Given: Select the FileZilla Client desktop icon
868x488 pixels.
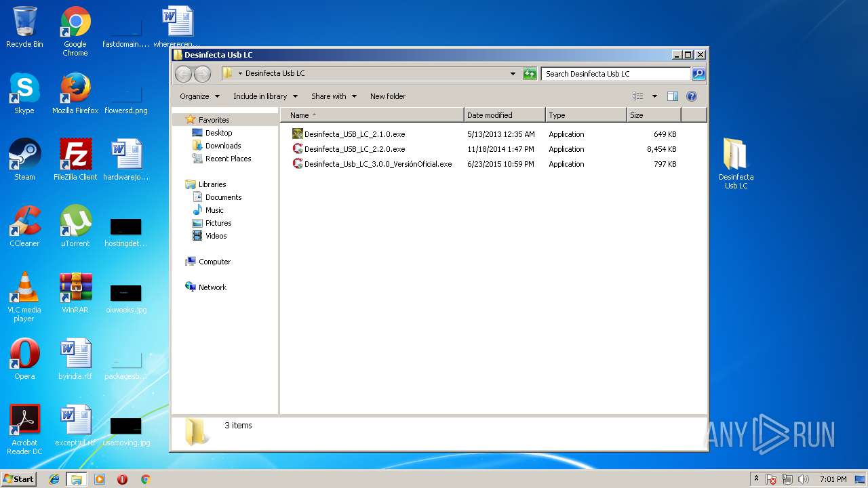Looking at the screenshot, I should coord(75,160).
